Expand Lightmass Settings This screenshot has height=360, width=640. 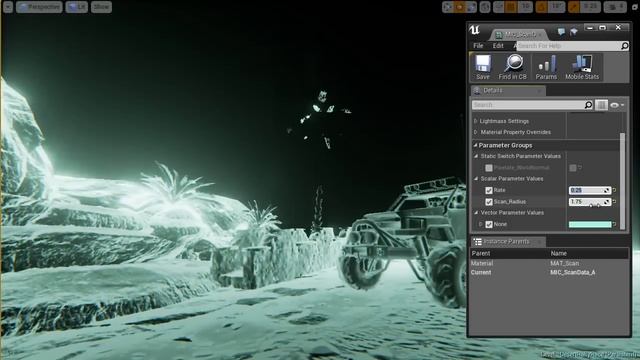point(476,121)
